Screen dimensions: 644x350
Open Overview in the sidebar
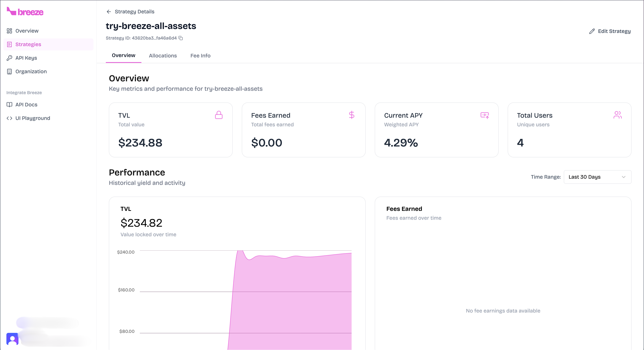(x=27, y=31)
